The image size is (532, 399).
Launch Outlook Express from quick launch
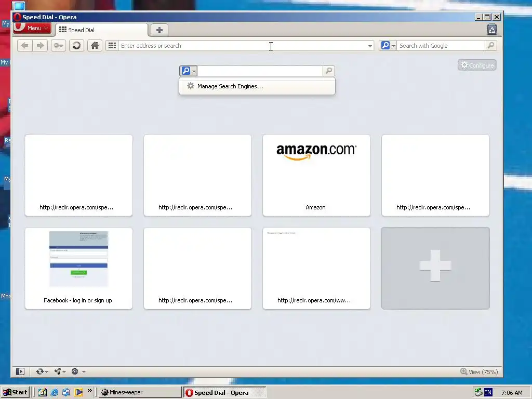(66, 392)
